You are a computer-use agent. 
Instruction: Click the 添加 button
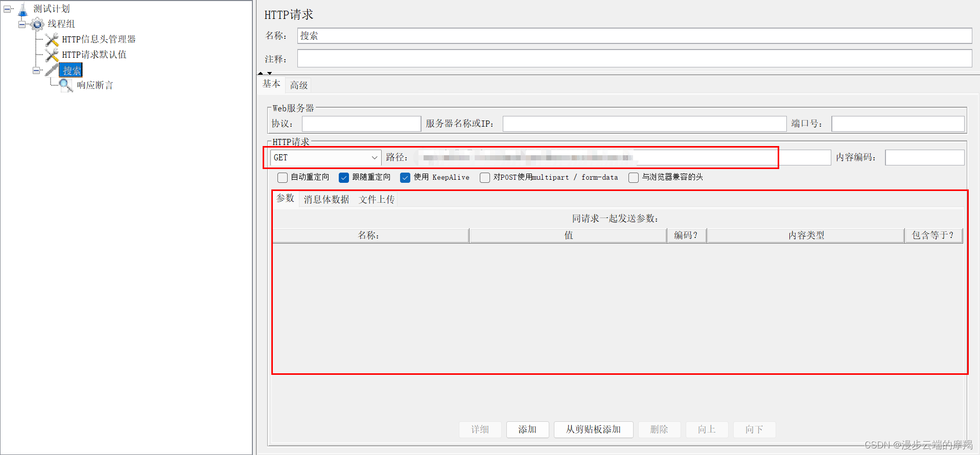pos(527,429)
